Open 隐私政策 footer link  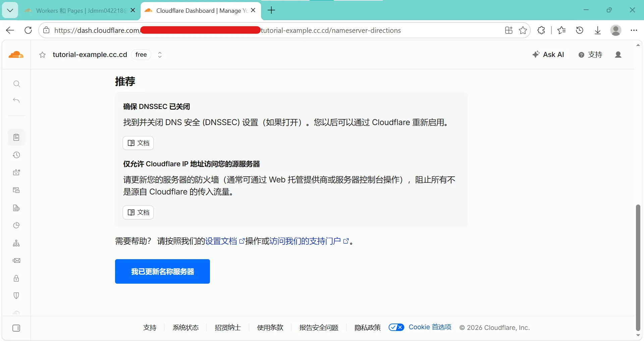[368, 328]
